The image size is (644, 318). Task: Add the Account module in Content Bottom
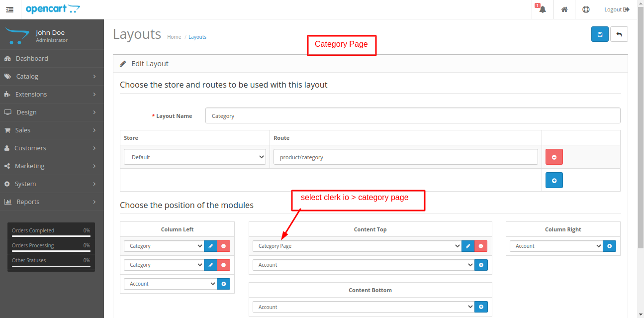click(x=481, y=307)
